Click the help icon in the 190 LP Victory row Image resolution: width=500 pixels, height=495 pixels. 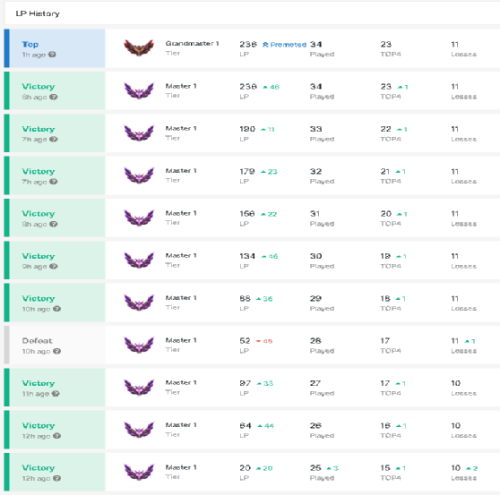coord(53,139)
